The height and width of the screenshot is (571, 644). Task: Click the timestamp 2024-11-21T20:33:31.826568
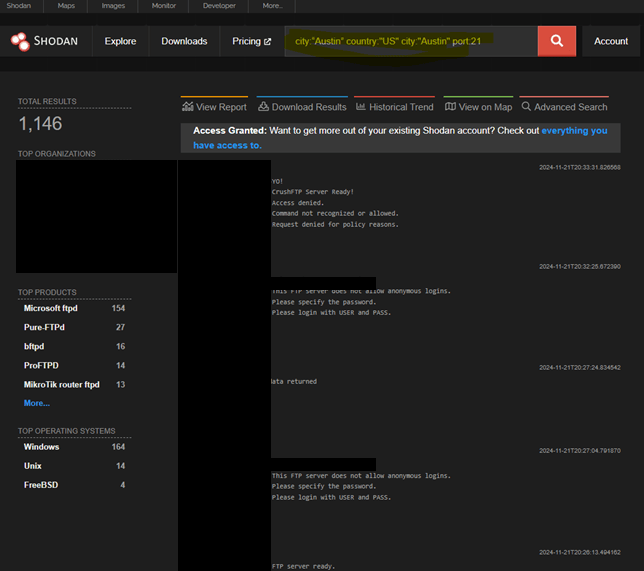pos(580,167)
